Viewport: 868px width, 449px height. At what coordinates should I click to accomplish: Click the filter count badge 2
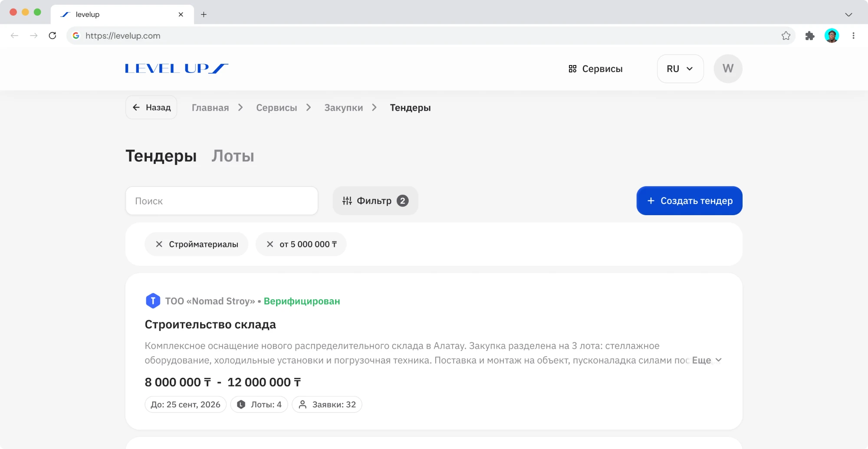(x=403, y=201)
